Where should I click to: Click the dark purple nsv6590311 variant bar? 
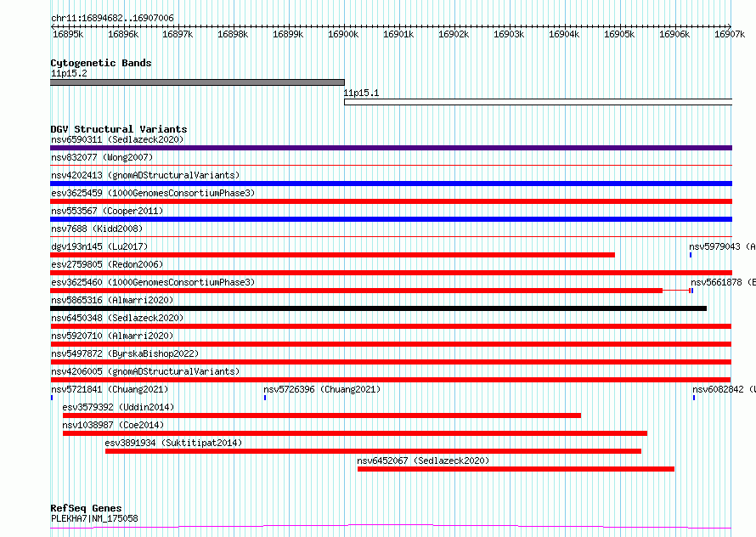pos(391,148)
